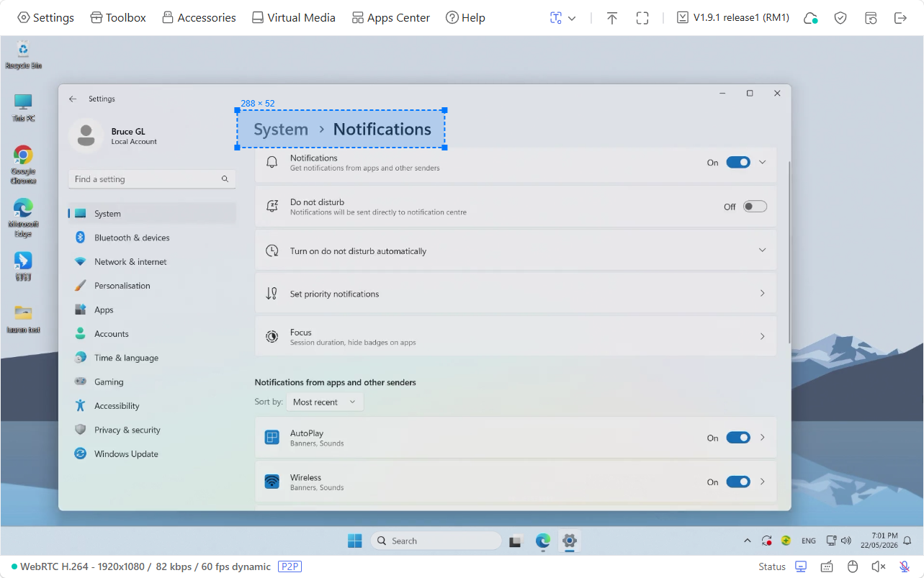
Task: Click the pin-to-top arrow icon
Action: pos(611,18)
